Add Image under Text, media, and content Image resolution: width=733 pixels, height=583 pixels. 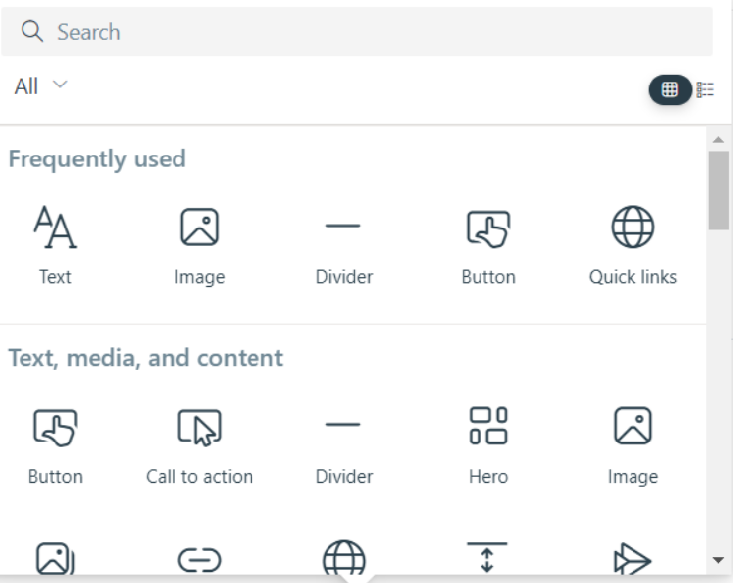pyautogui.click(x=632, y=446)
